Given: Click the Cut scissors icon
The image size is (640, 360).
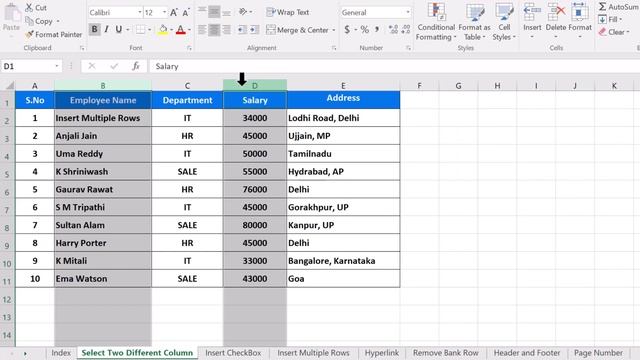Looking at the screenshot, I should click(29, 7).
